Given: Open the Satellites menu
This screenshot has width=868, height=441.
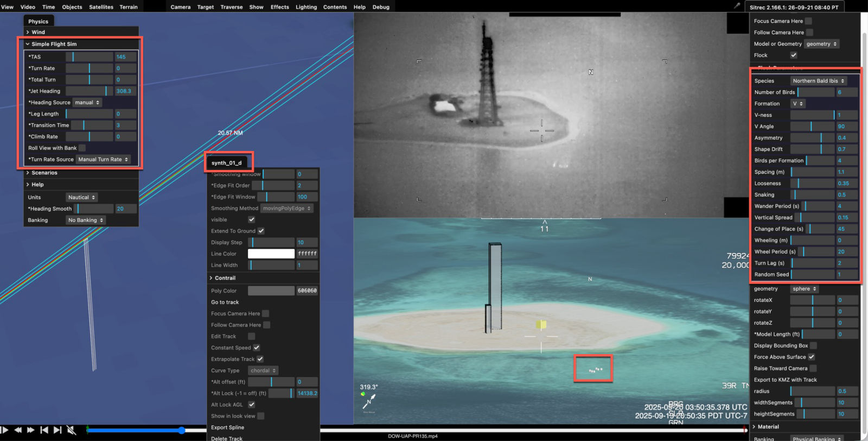Looking at the screenshot, I should (x=101, y=7).
